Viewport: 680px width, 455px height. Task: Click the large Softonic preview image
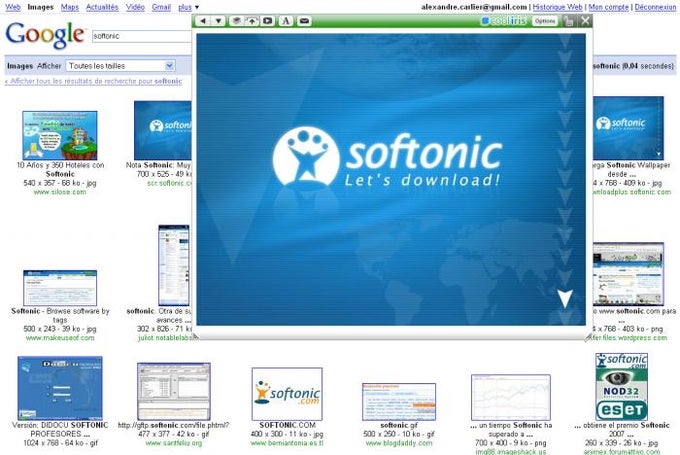point(391,179)
